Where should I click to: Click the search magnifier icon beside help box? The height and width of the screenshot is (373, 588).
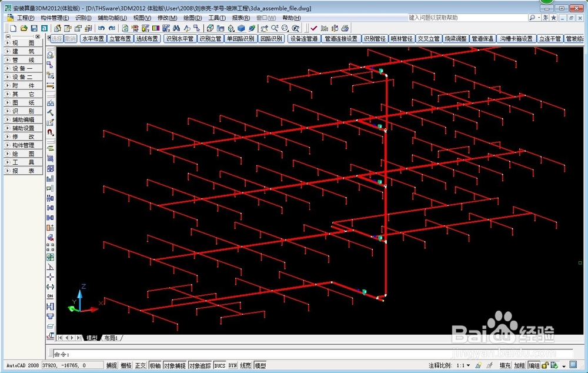tap(532, 18)
